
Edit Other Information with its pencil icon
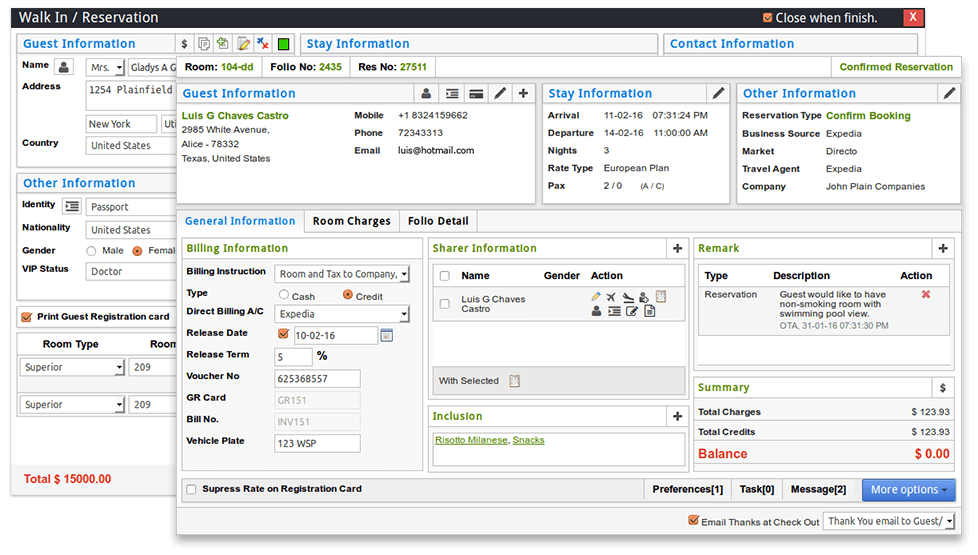(949, 94)
